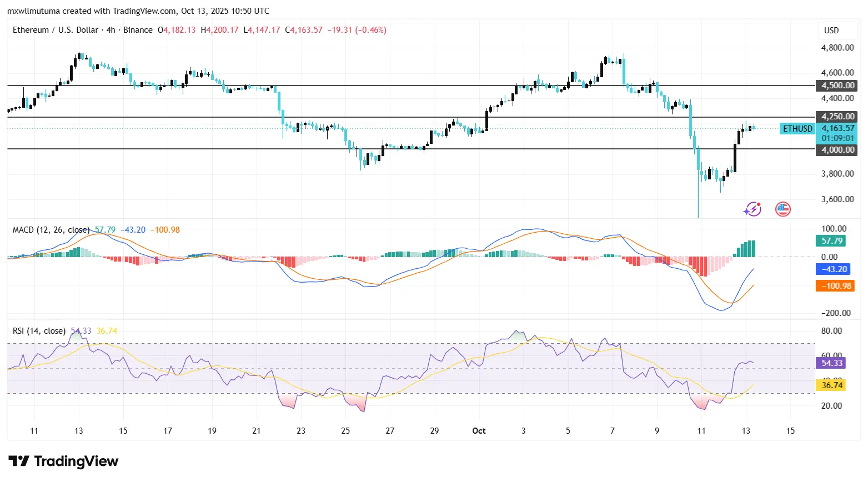Image resolution: width=868 pixels, height=482 pixels.
Task: Click the Oct date marker on time axis
Action: pos(479,431)
